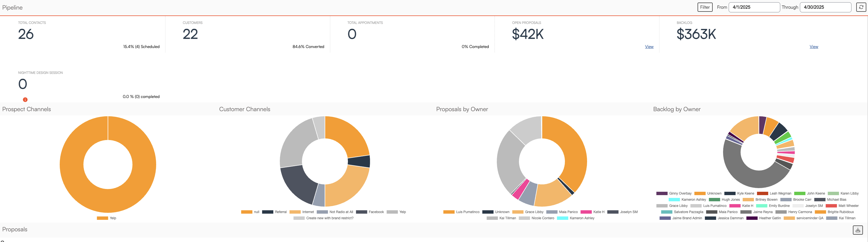This screenshot has width=868, height=242.
Task: Toggle Unknown swatch in Backlog by Owner legend
Action: [700, 193]
